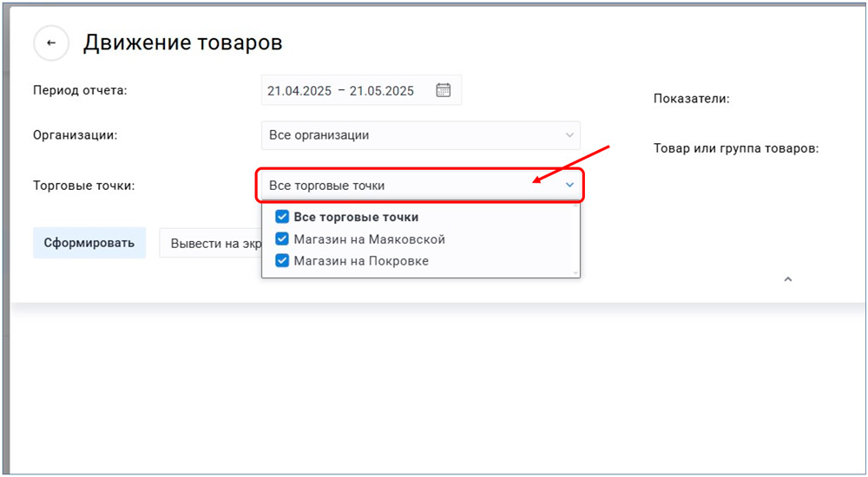Image resolution: width=868 pixels, height=477 pixels.
Task: Select the start date 21.04.2025
Action: click(299, 91)
